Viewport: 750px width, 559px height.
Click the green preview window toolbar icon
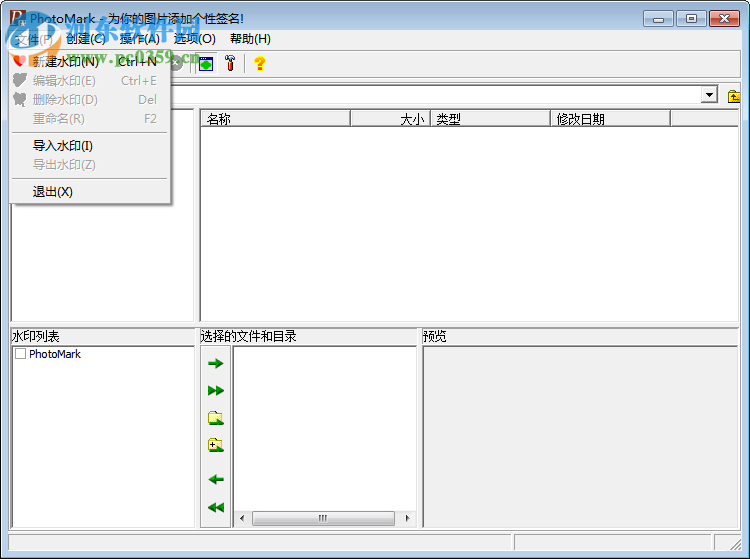(x=206, y=63)
